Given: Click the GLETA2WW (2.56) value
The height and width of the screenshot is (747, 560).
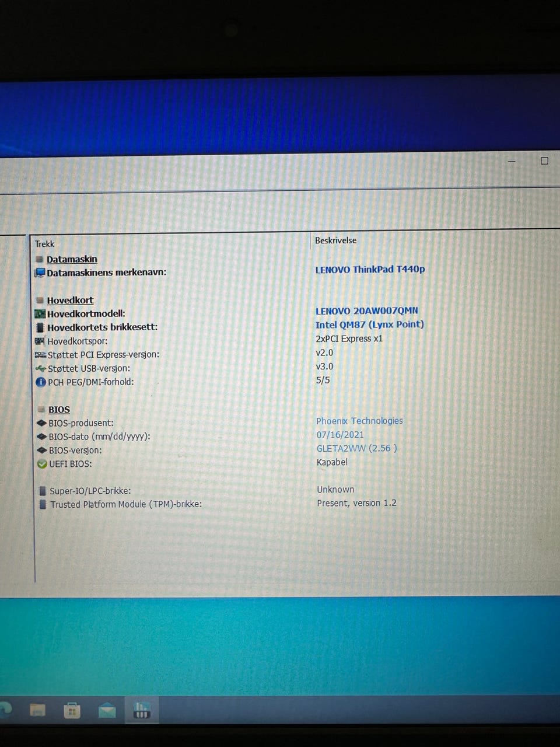Looking at the screenshot, I should [356, 448].
